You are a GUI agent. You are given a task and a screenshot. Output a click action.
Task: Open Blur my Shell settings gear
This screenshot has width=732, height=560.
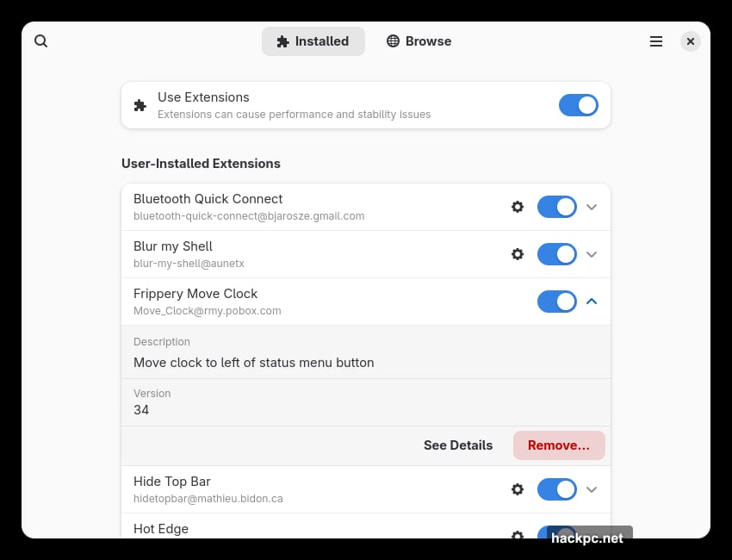click(518, 254)
